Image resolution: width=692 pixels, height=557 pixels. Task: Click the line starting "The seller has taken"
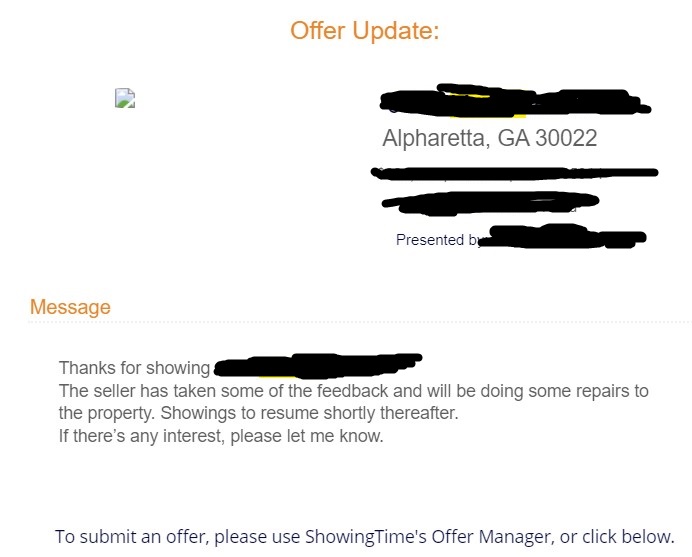coord(354,391)
